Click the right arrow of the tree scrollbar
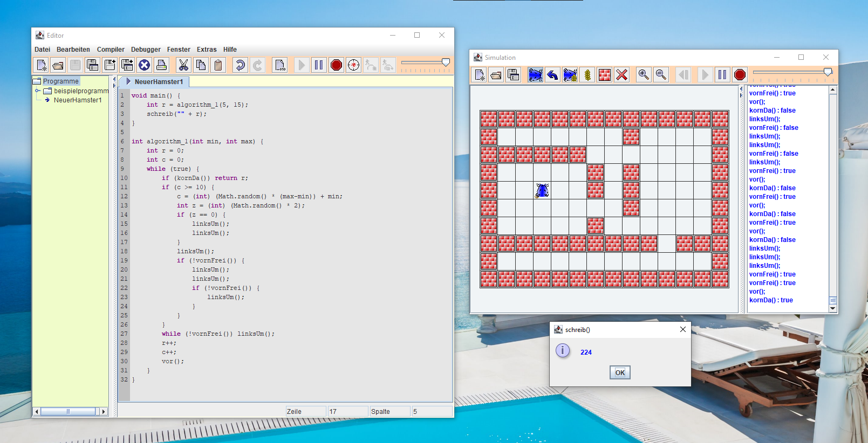This screenshot has height=443, width=868. tap(104, 412)
